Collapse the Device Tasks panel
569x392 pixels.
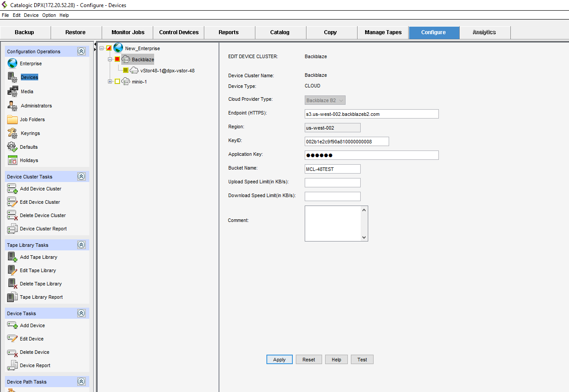click(81, 313)
